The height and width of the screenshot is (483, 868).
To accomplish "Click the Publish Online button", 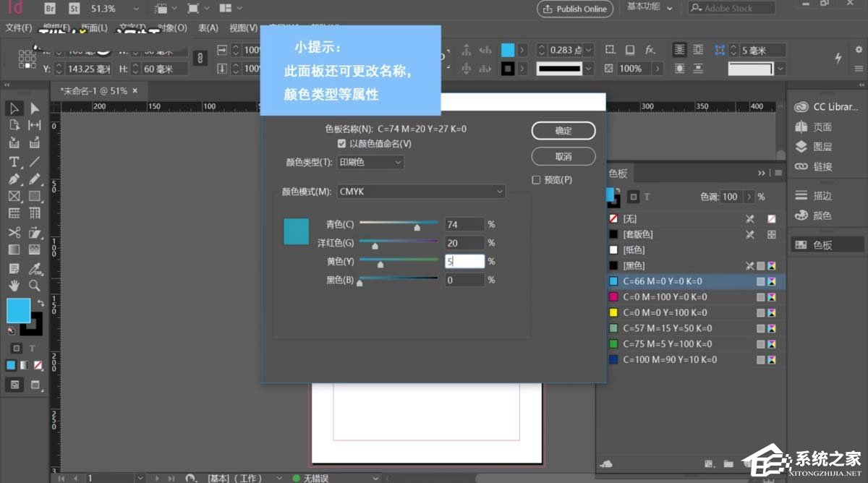I will click(575, 9).
